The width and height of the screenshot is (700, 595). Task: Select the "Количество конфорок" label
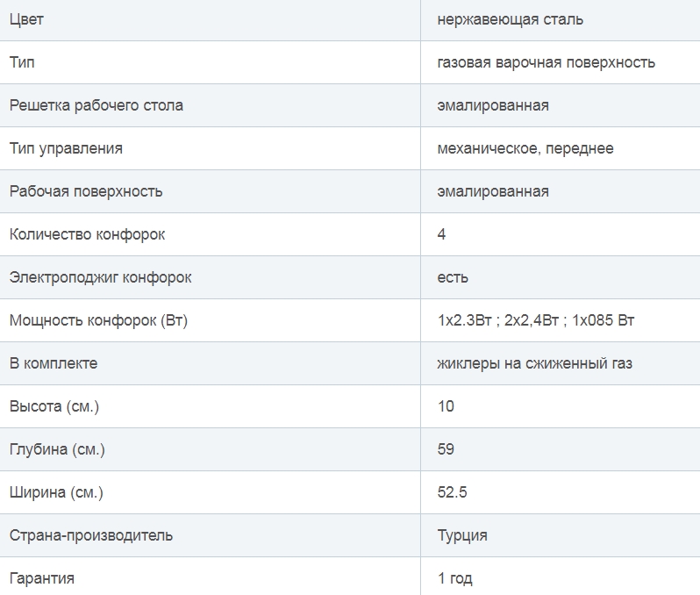pyautogui.click(x=87, y=234)
